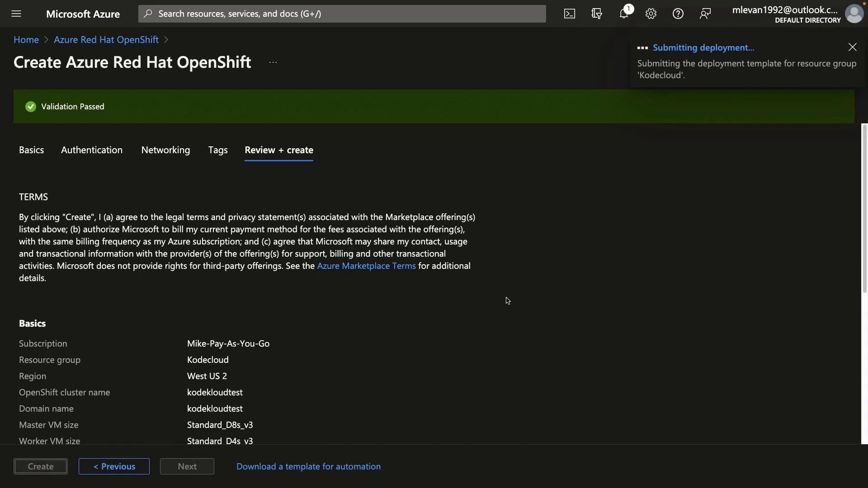
Task: Go to Home breadcrumb
Action: (x=26, y=40)
